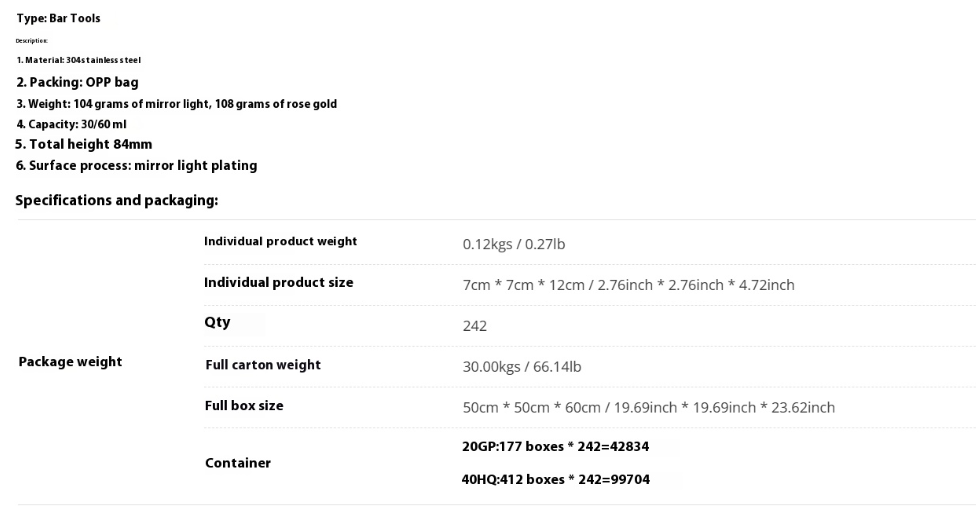Select the "Packing: OPP bag" line
This screenshot has height=512, width=976.
coord(77,82)
